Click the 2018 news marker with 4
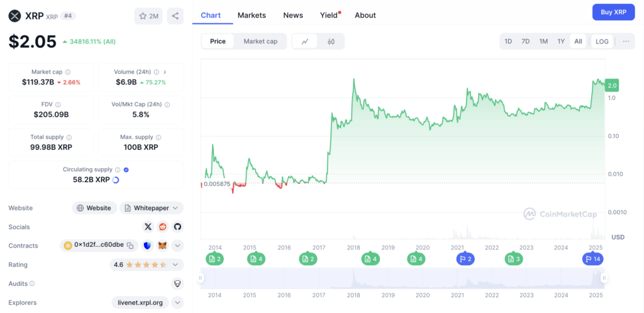 pos(371,259)
